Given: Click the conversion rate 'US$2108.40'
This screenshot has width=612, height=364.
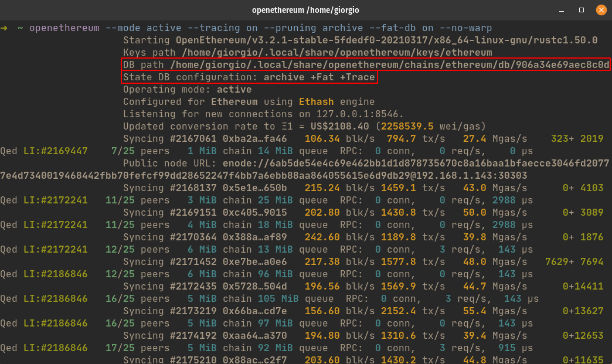Looking at the screenshot, I should point(339,127).
